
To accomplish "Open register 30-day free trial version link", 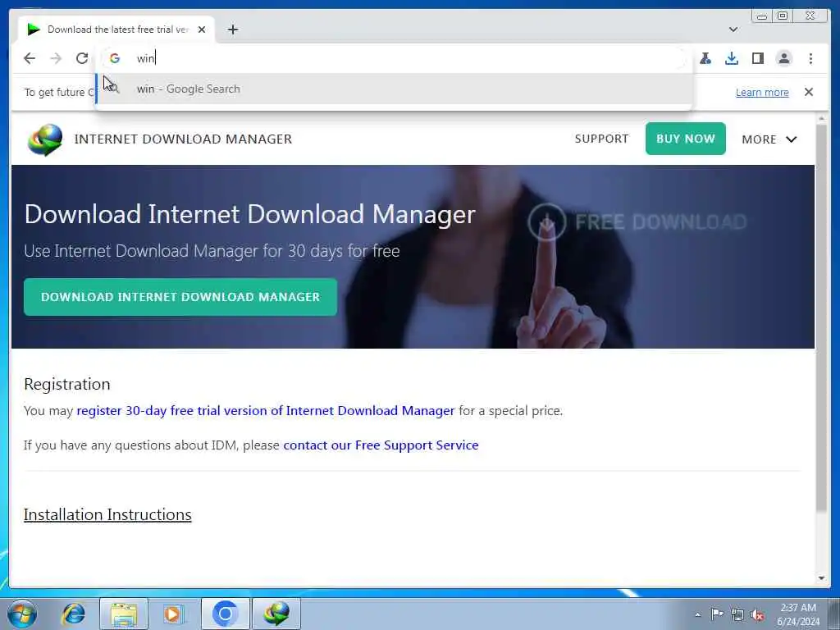I will point(266,411).
